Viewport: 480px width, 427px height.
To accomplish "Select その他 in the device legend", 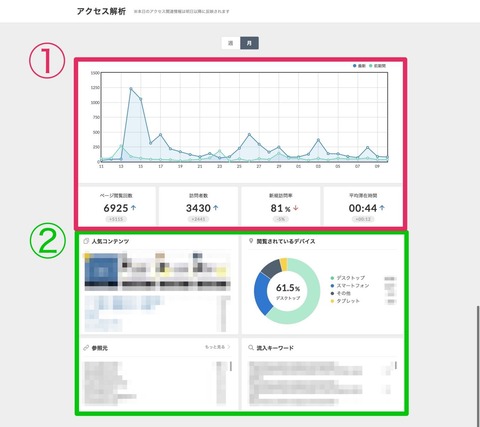I will point(340,293).
